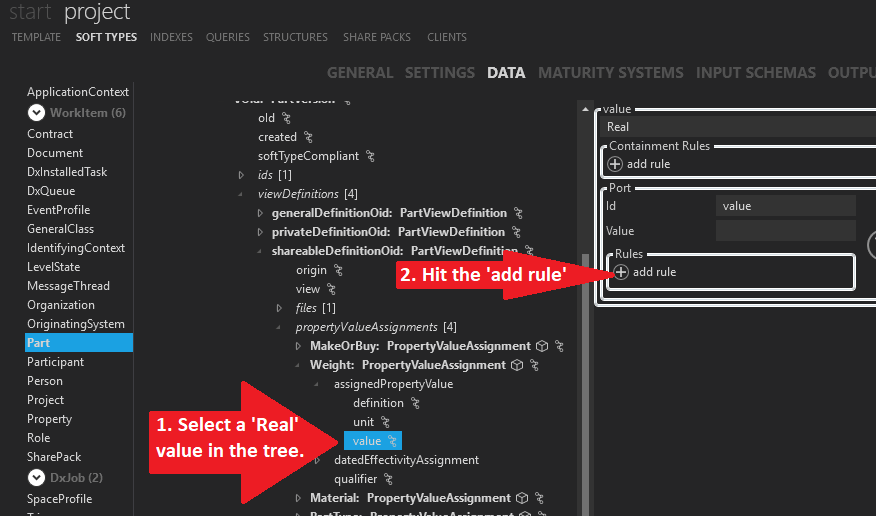The width and height of the screenshot is (876, 516).
Task: Click 'add rule' in Port Rules
Action: pos(654,272)
